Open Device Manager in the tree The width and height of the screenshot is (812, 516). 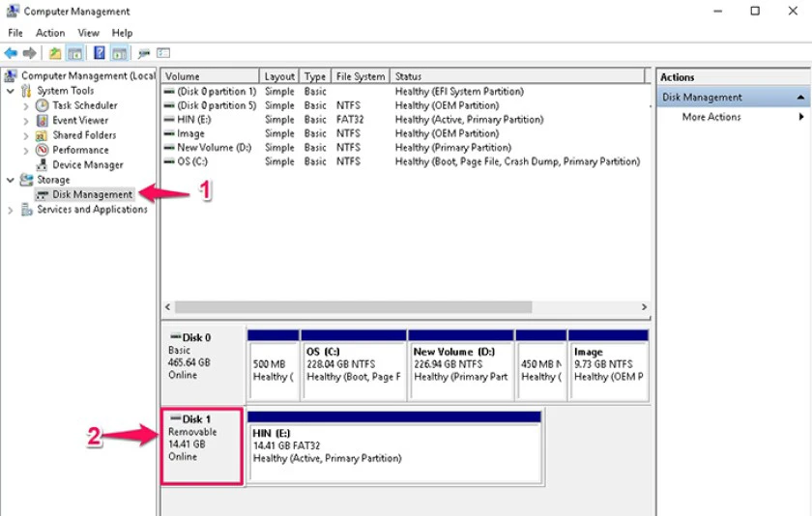(88, 165)
